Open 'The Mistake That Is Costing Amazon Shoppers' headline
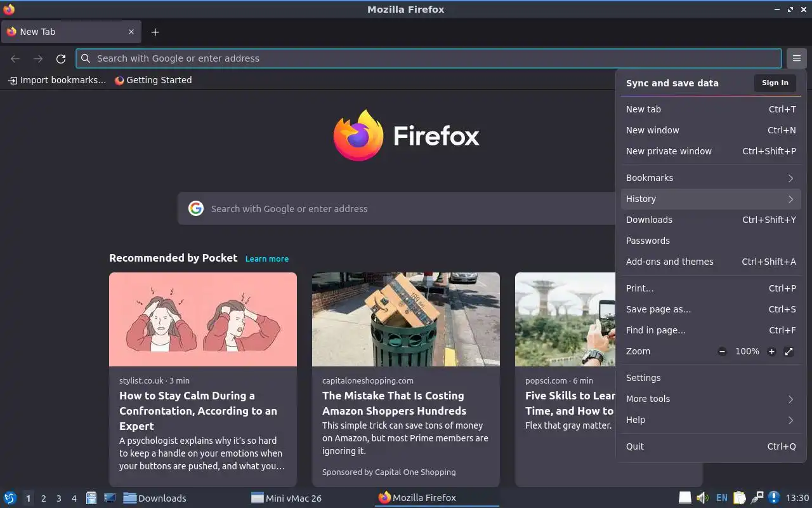 coord(394,403)
